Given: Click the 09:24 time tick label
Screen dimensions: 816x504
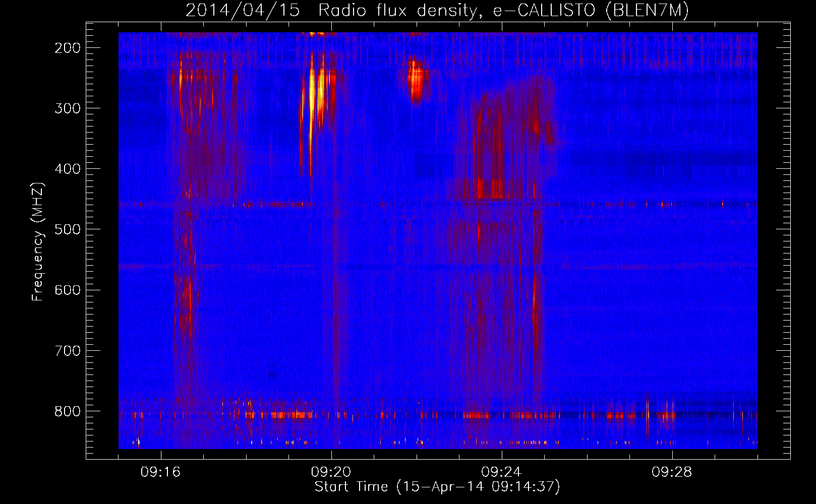Looking at the screenshot, I should (x=502, y=472).
